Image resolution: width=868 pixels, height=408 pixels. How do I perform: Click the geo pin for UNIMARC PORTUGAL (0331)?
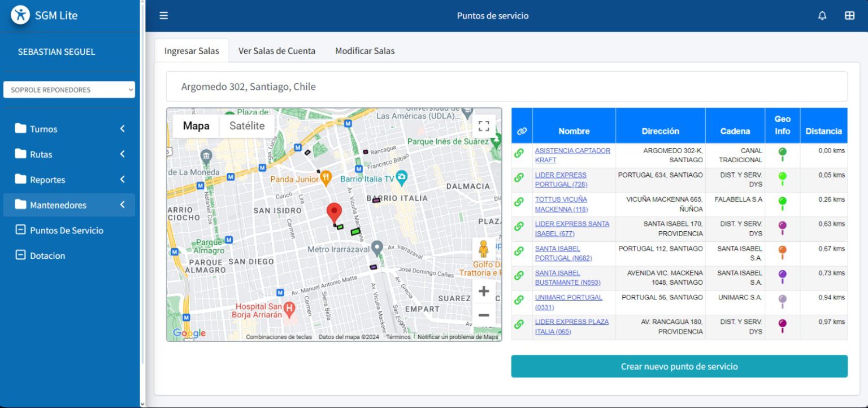pyautogui.click(x=782, y=302)
